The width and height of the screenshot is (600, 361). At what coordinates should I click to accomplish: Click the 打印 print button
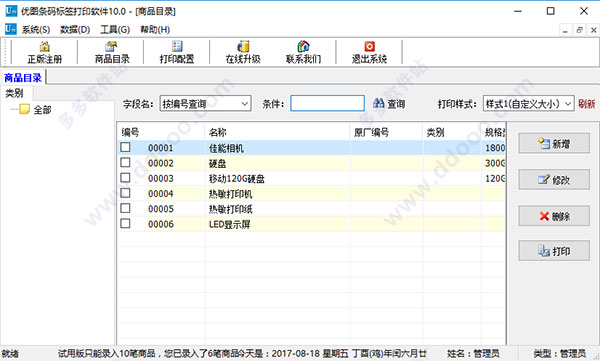click(554, 251)
